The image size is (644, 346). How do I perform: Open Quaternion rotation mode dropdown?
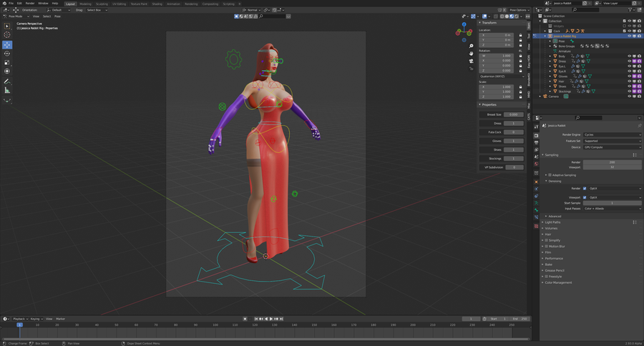pos(502,76)
